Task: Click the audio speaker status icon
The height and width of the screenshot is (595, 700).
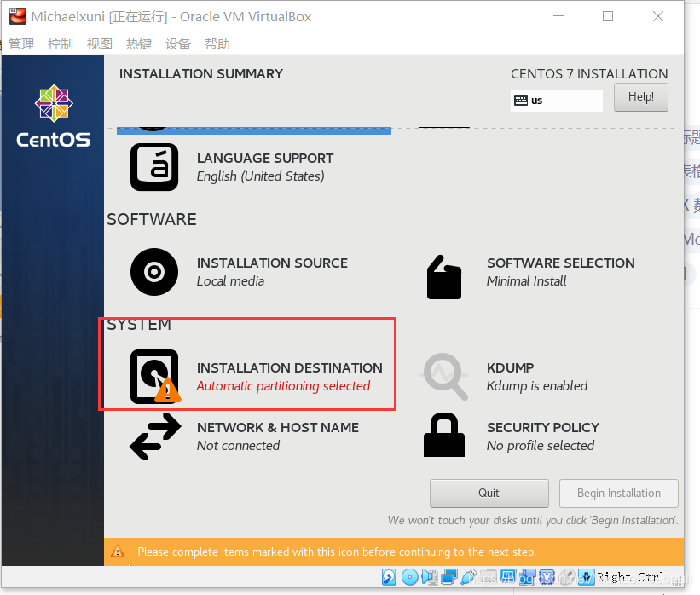Action: [430, 577]
